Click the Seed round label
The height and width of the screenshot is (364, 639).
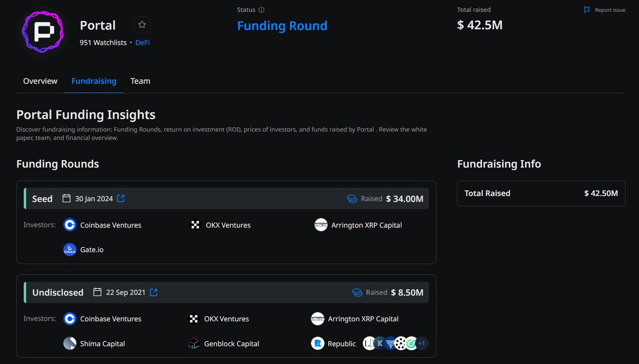point(42,198)
